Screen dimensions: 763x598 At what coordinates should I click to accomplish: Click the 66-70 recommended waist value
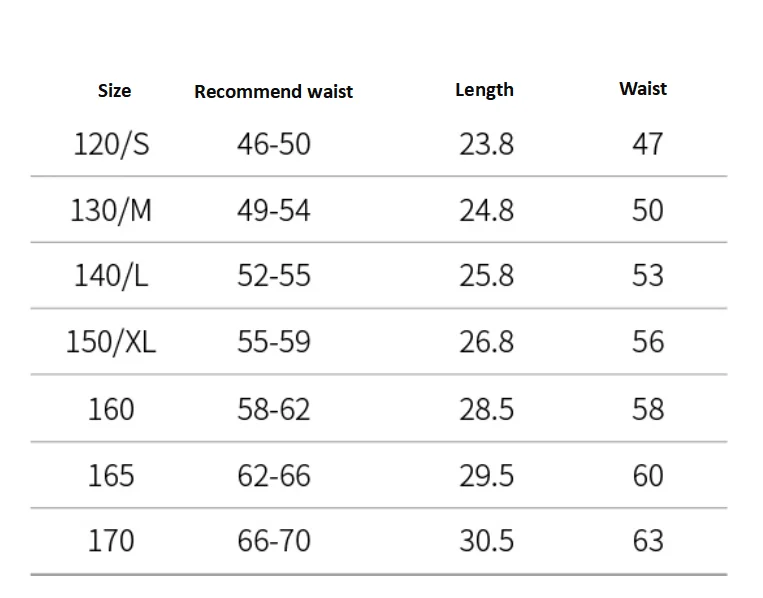tap(273, 541)
